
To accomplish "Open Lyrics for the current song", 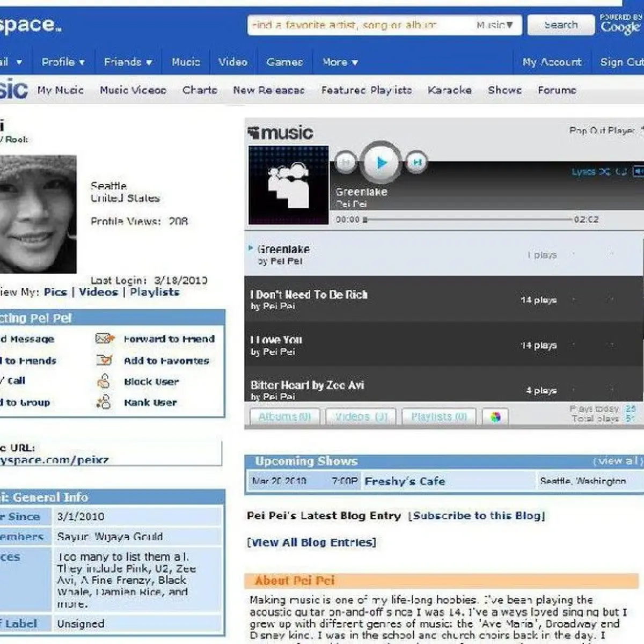I will pyautogui.click(x=583, y=171).
